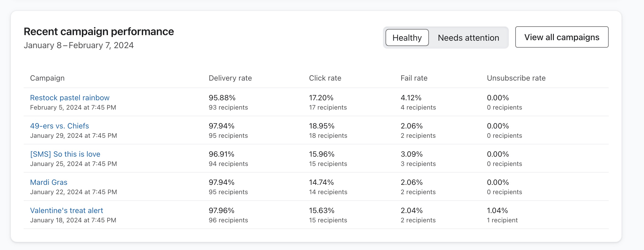Click the Valentine's treat alert unsubscribe rate

click(497, 210)
